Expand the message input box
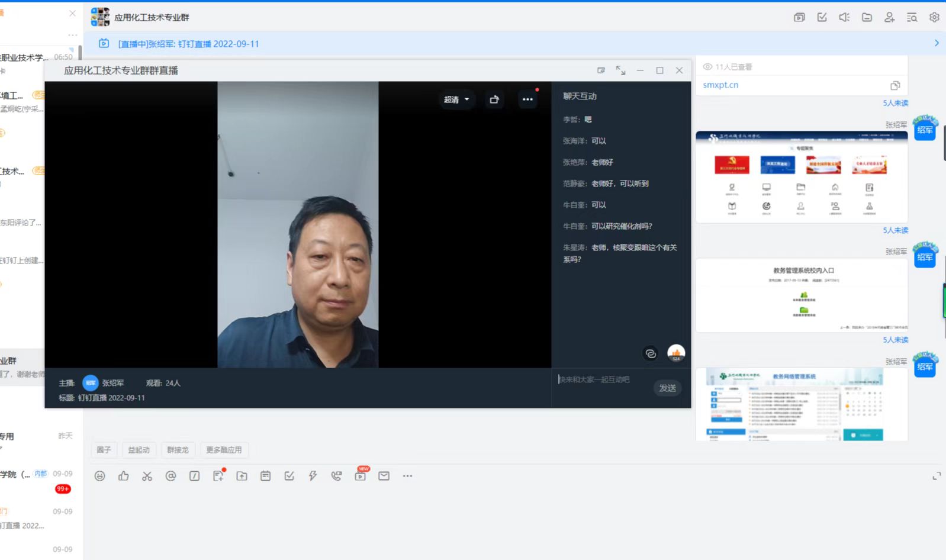This screenshot has height=560, width=946. [x=937, y=476]
